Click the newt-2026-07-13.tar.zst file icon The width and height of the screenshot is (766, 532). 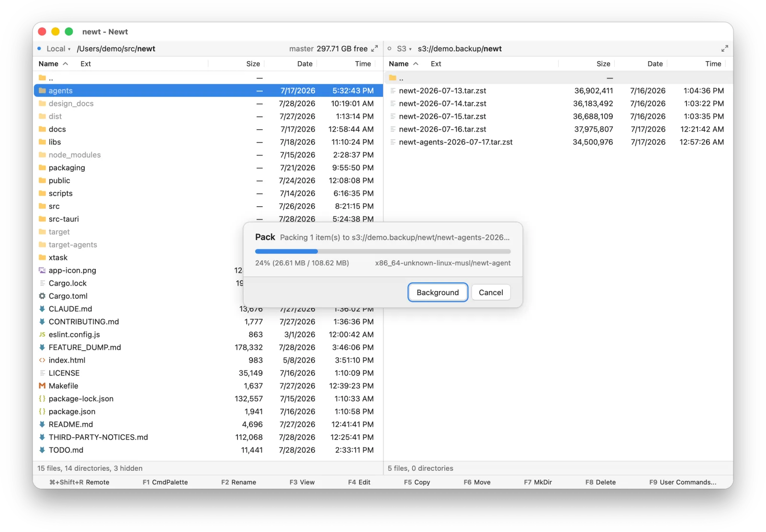(393, 90)
